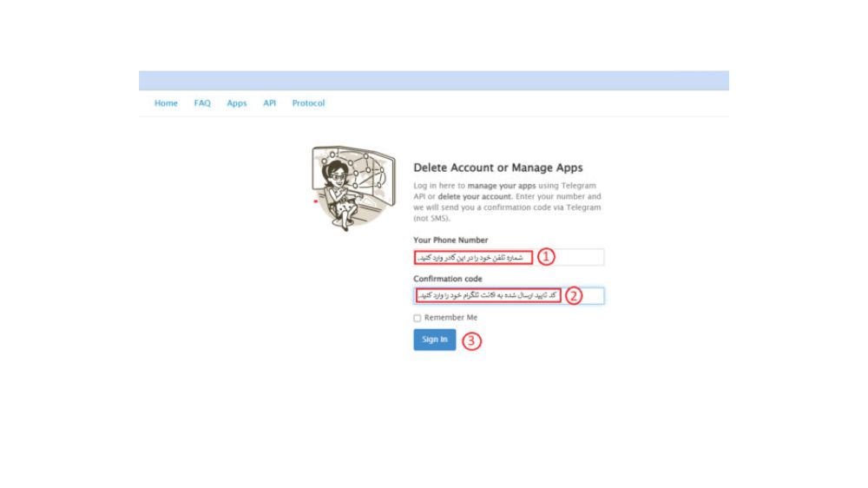The width and height of the screenshot is (868, 488).
Task: Enable the Remember Me checkbox
Action: tap(417, 318)
